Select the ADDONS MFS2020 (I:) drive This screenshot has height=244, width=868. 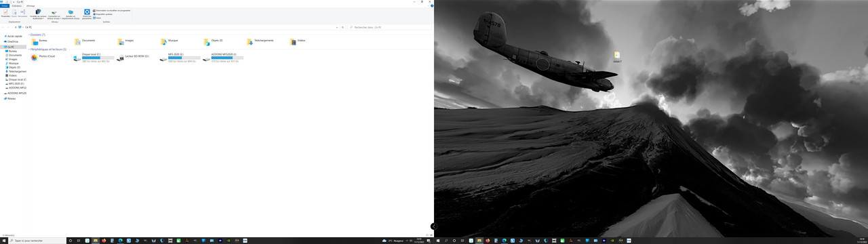coord(223,58)
